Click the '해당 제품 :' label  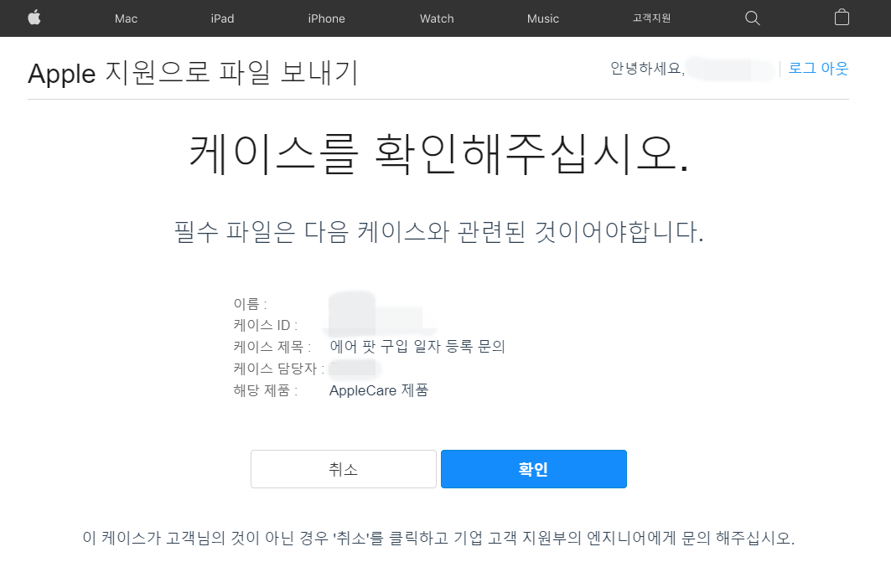point(266,390)
